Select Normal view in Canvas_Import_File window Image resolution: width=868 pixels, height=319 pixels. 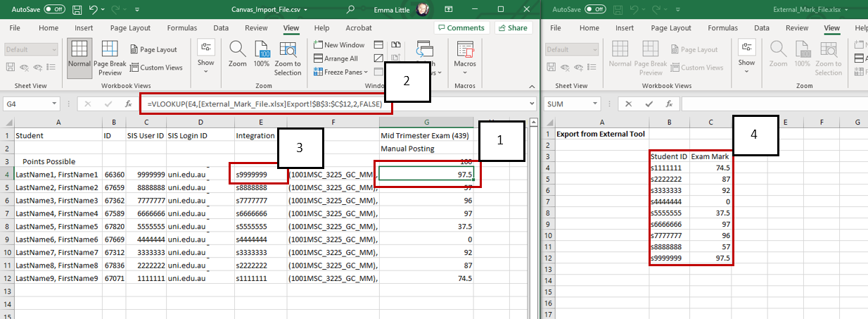pyautogui.click(x=79, y=56)
